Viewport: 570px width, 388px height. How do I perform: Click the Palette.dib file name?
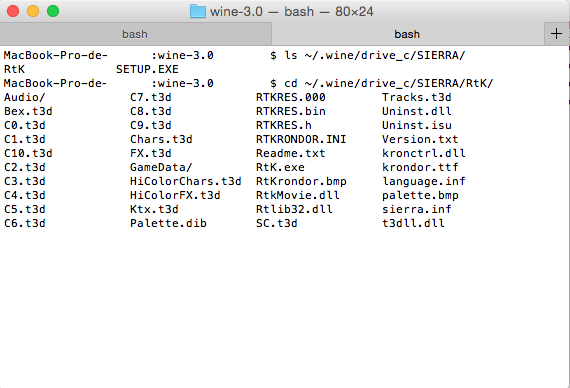pos(168,223)
